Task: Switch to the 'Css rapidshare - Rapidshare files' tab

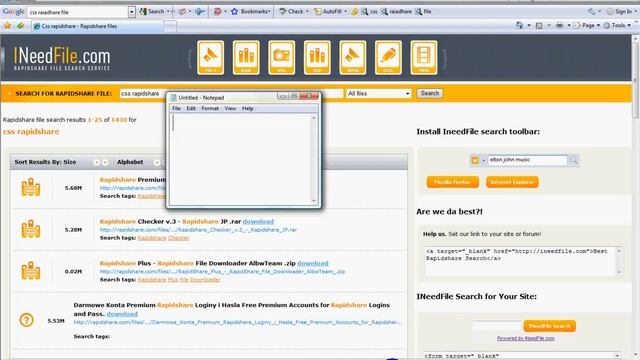Action: pyautogui.click(x=97, y=26)
